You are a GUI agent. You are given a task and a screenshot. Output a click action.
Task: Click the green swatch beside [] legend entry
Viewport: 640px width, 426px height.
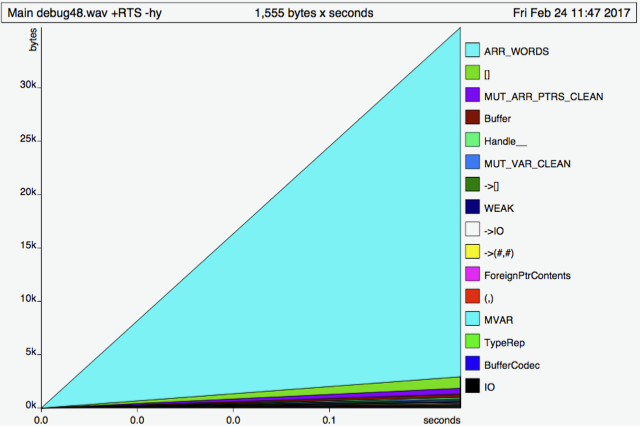tap(472, 73)
